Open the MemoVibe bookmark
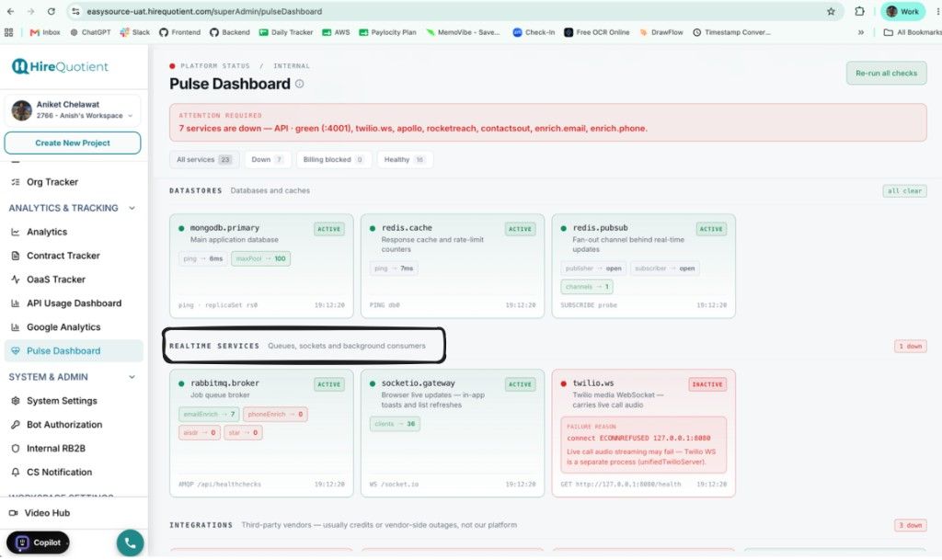Image resolution: width=942 pixels, height=560 pixels. click(463, 32)
